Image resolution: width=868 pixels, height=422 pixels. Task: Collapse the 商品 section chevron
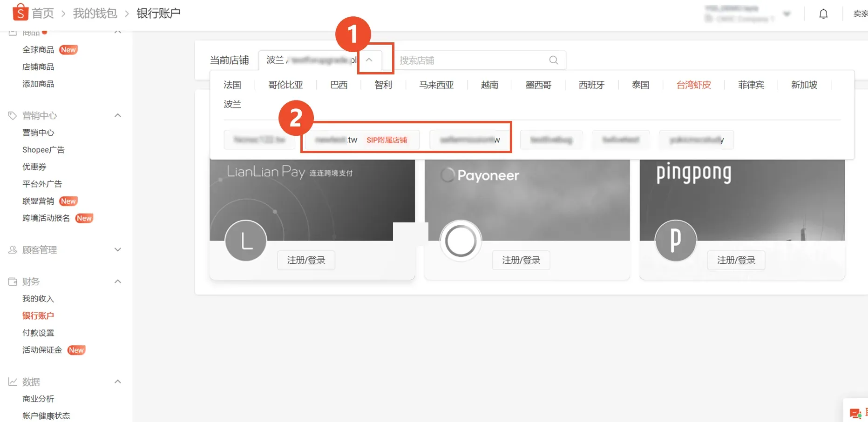click(118, 32)
